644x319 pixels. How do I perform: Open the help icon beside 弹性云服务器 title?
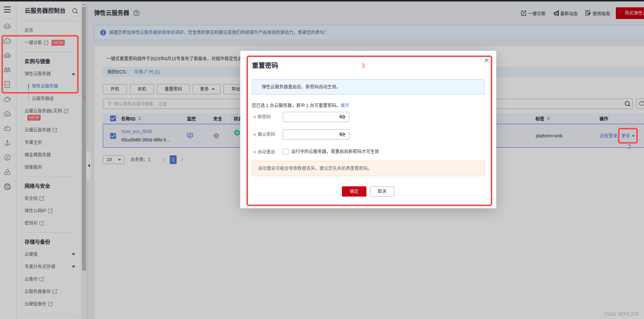136,13
